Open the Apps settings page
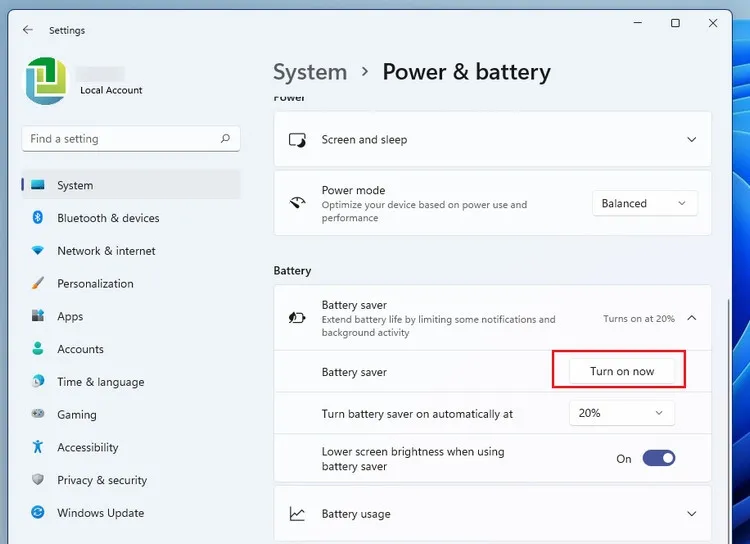The image size is (750, 544). point(70,317)
